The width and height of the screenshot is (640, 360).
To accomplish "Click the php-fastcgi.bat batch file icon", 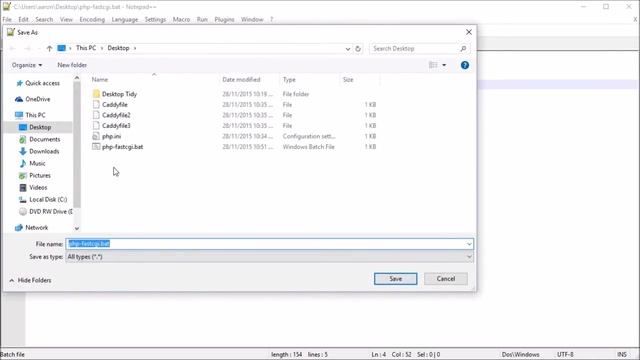I will (96, 147).
